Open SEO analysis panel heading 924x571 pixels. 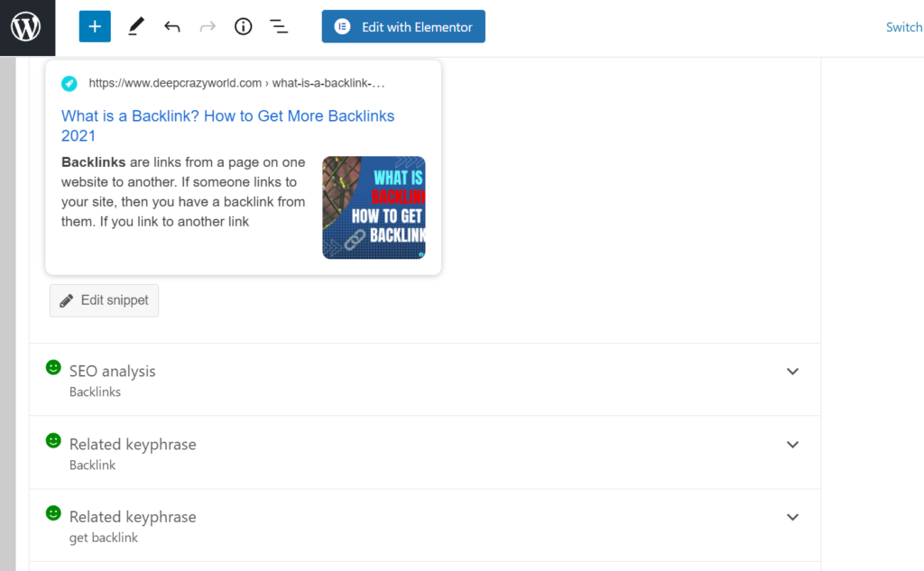coord(113,372)
